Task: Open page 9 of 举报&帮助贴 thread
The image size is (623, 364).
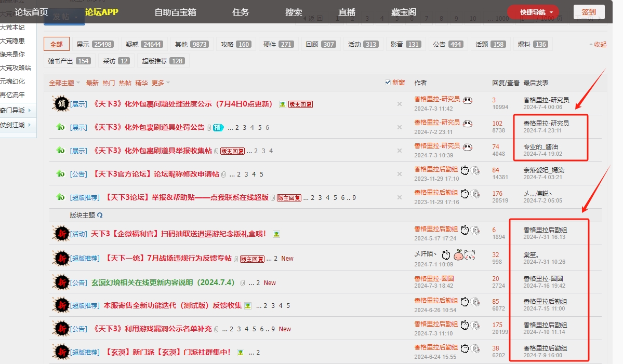Action: pos(354,198)
